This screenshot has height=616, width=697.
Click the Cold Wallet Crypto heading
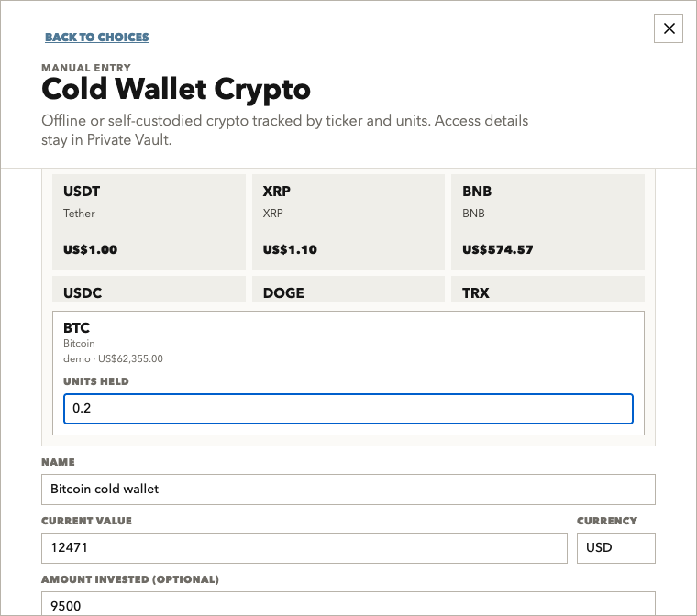coord(176,90)
